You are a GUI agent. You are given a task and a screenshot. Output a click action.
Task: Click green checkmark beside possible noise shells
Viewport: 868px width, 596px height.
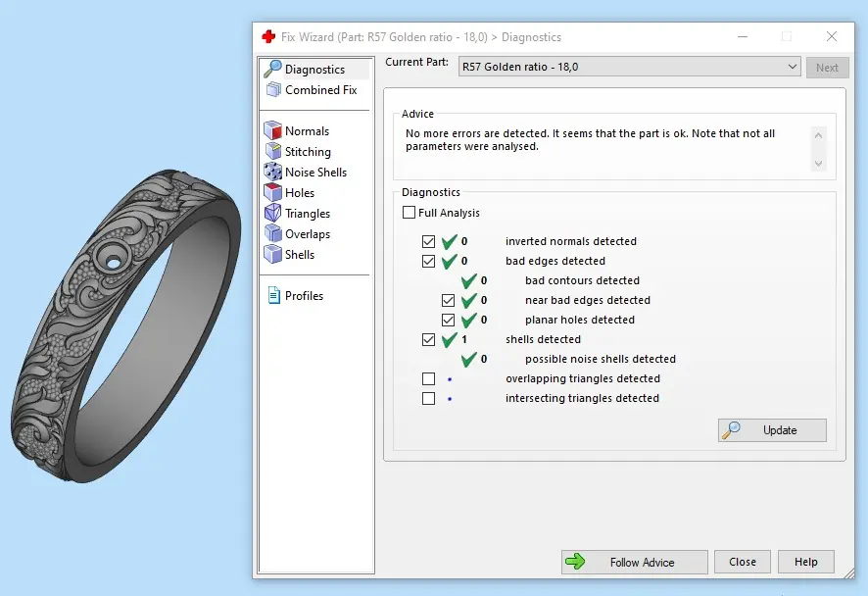coord(469,360)
